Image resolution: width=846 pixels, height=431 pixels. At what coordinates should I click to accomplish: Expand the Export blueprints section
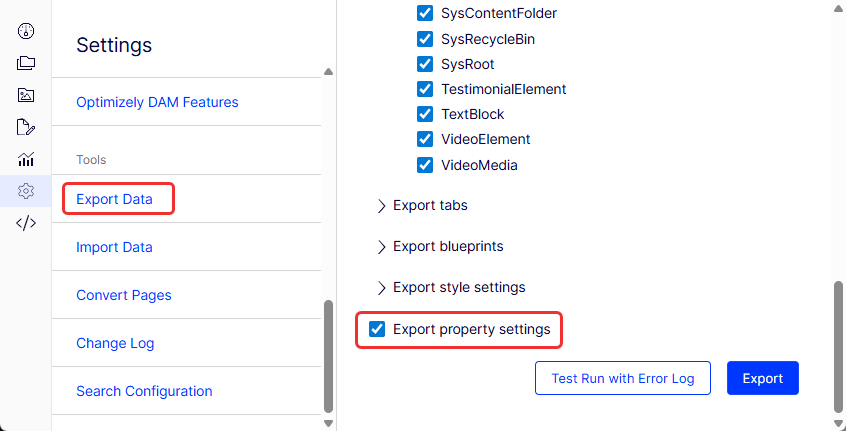click(382, 247)
